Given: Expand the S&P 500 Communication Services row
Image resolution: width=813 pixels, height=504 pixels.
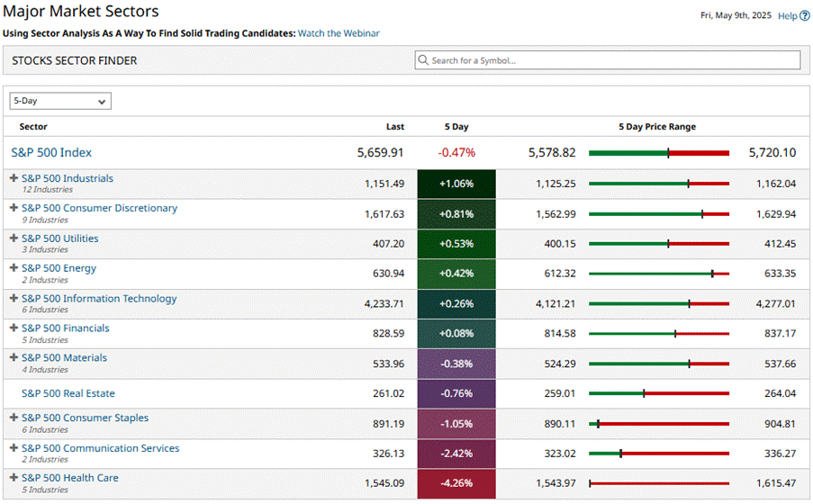Looking at the screenshot, I should coord(14,447).
